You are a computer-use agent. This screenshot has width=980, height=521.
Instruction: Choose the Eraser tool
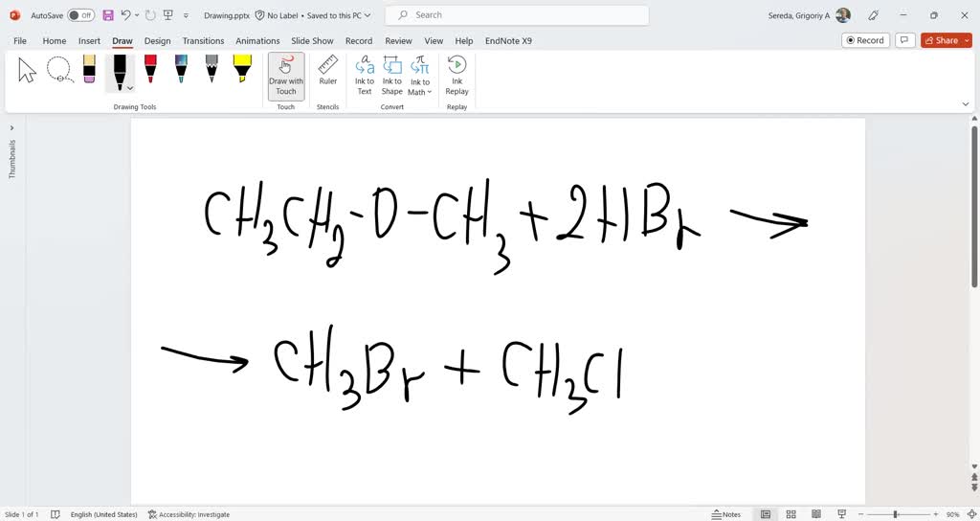89,69
